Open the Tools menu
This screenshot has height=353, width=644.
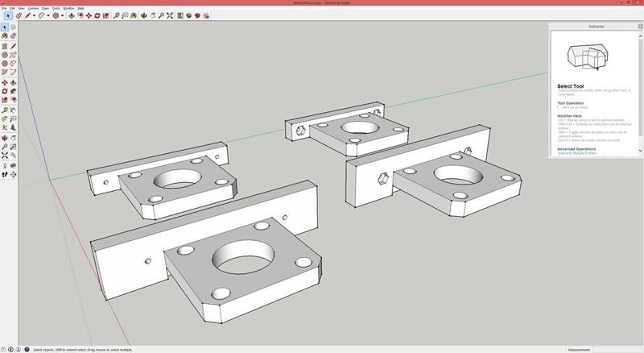[x=56, y=8]
